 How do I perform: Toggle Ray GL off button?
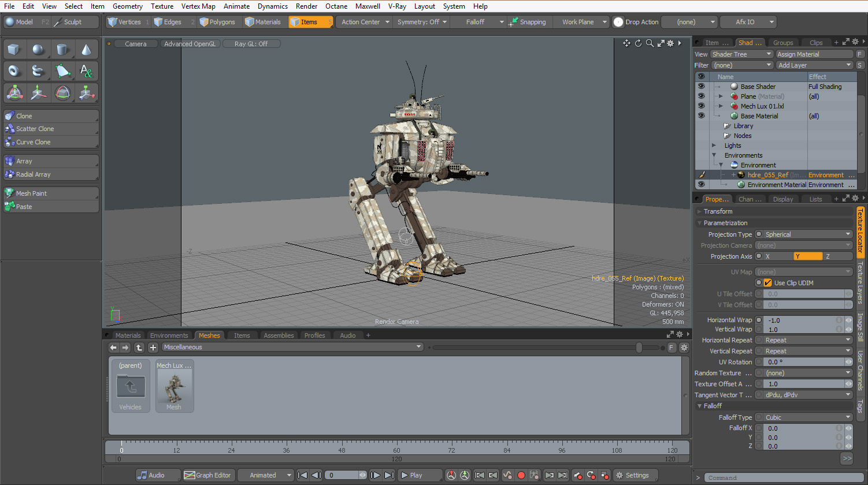point(251,44)
